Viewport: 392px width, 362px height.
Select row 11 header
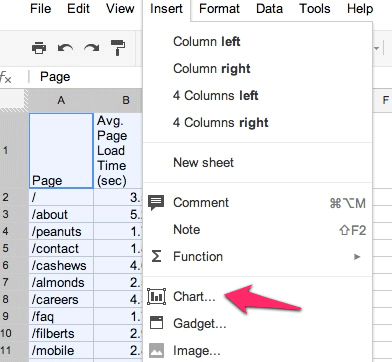[14, 350]
